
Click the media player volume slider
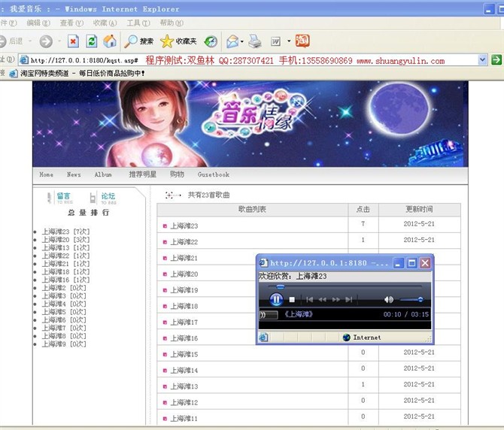pos(410,300)
